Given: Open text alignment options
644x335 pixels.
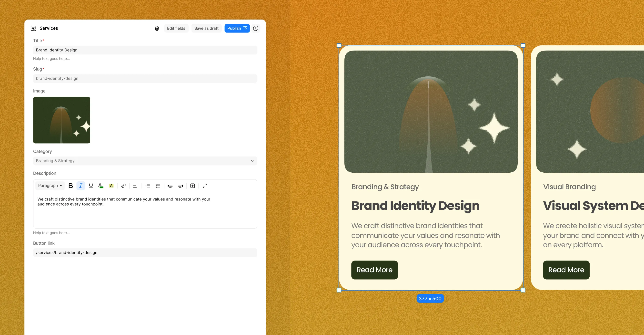Looking at the screenshot, I should [135, 186].
